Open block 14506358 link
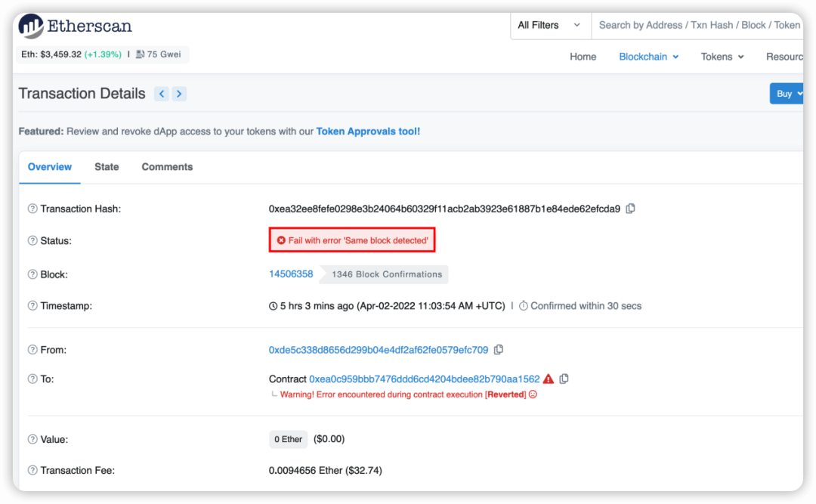 [x=291, y=274]
